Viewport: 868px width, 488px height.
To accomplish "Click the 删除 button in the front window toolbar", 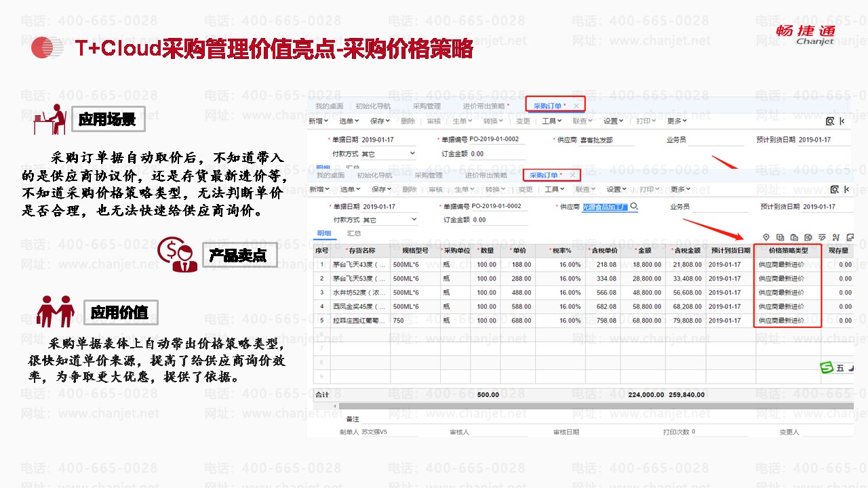I will point(409,190).
